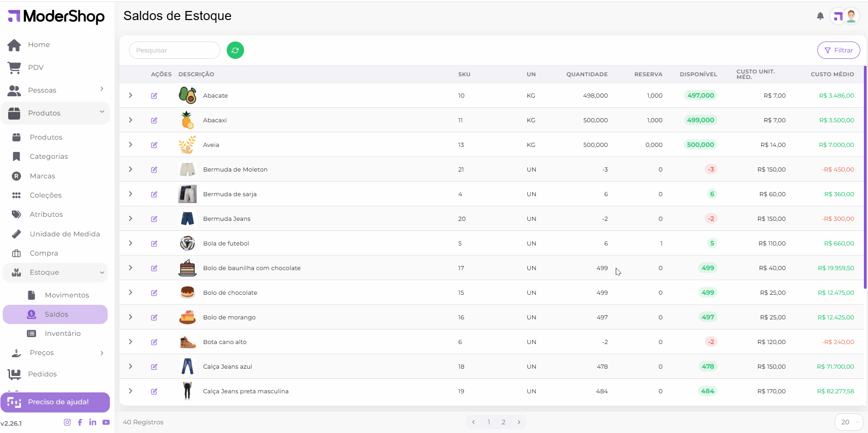
Task: Expand the Bermuda Jeans row
Action: click(130, 219)
